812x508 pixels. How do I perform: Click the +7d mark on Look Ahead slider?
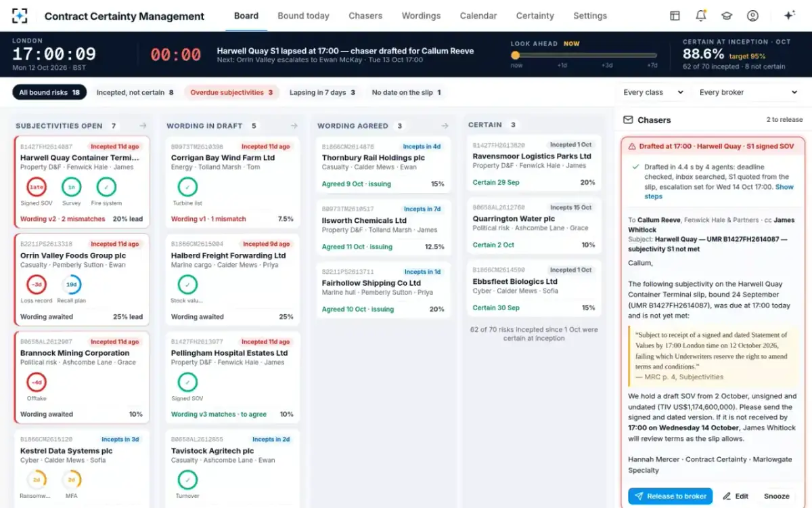(652, 66)
